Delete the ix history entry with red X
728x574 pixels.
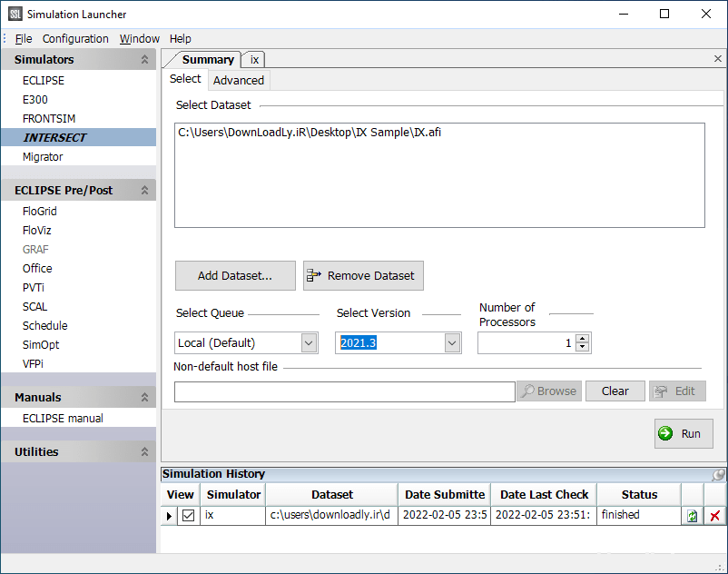click(715, 516)
